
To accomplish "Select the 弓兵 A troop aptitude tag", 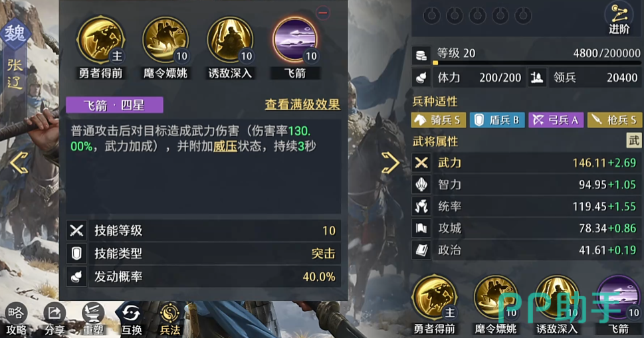I will [556, 120].
